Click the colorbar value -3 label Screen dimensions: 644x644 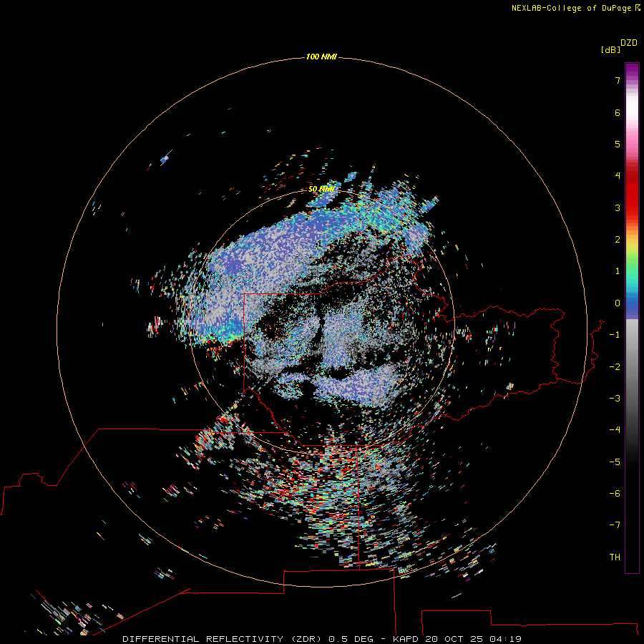(x=615, y=399)
